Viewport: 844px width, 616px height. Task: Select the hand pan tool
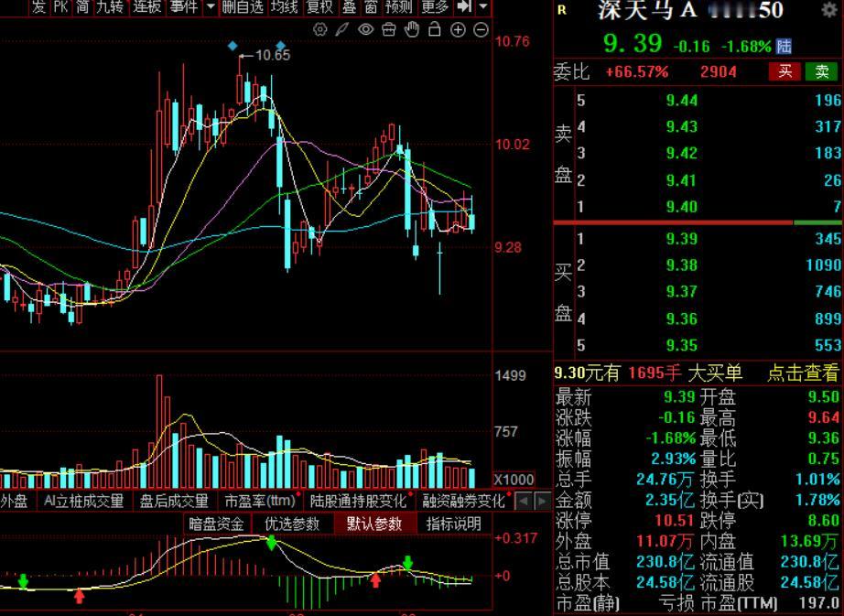pos(413,29)
